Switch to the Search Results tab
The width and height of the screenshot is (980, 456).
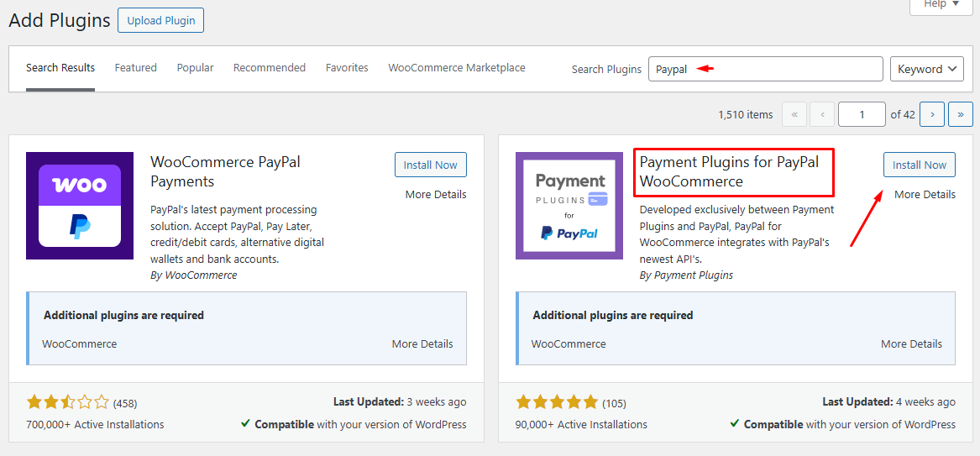click(60, 67)
